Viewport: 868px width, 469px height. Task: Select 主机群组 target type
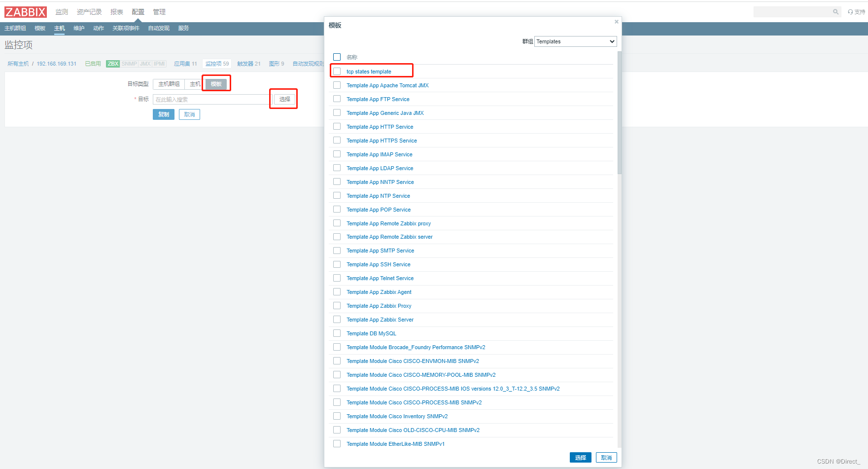pyautogui.click(x=169, y=84)
